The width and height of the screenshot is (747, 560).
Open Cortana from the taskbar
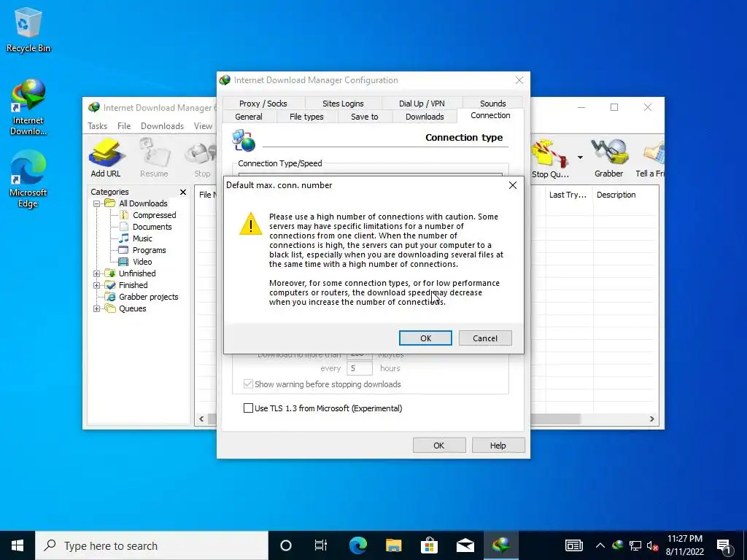[x=285, y=545]
